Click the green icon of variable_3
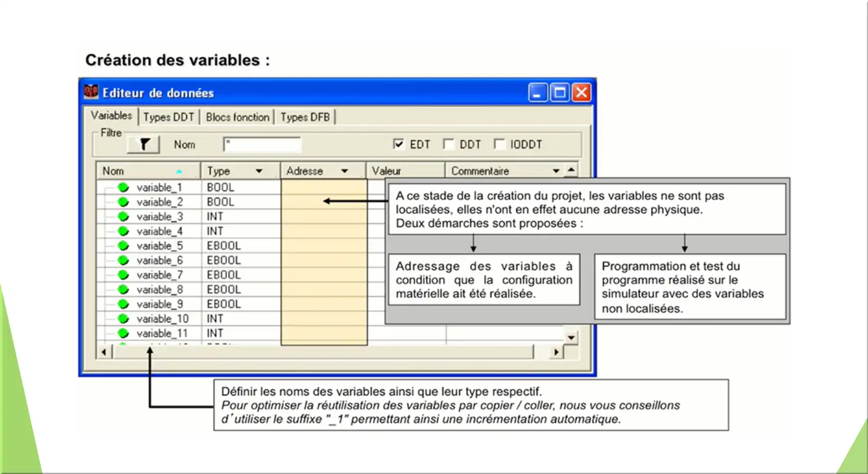Image resolution: width=868 pixels, height=474 pixels. 123,216
